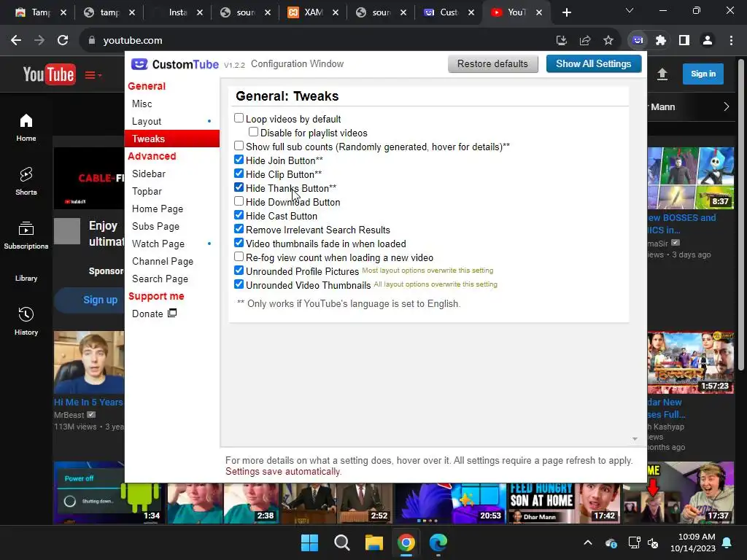Check Disable for playlist videos
747x560 pixels.
pyautogui.click(x=253, y=132)
